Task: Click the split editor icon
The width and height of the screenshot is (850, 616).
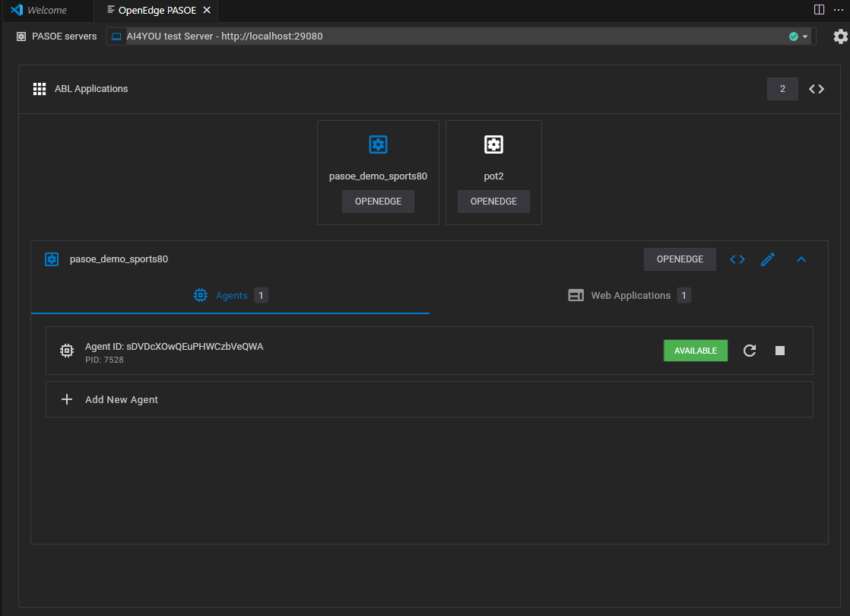Action: [x=819, y=10]
